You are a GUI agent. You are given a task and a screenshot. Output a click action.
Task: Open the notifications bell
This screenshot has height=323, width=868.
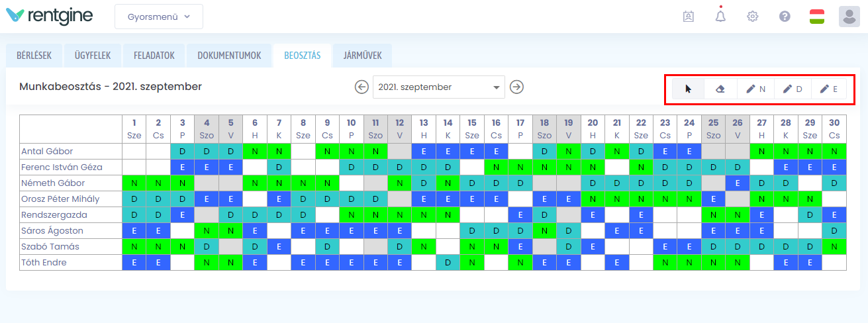(x=720, y=17)
